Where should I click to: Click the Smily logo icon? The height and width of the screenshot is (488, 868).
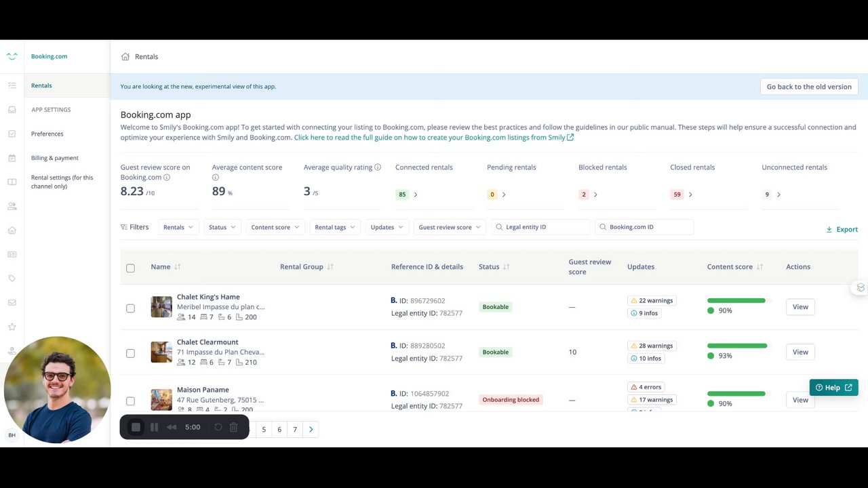(12, 57)
